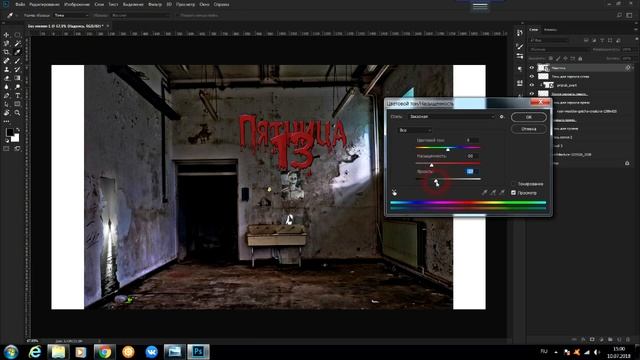Screen dimensions: 640x360
Task: Click the white background color swatch
Action: [x=16, y=139]
